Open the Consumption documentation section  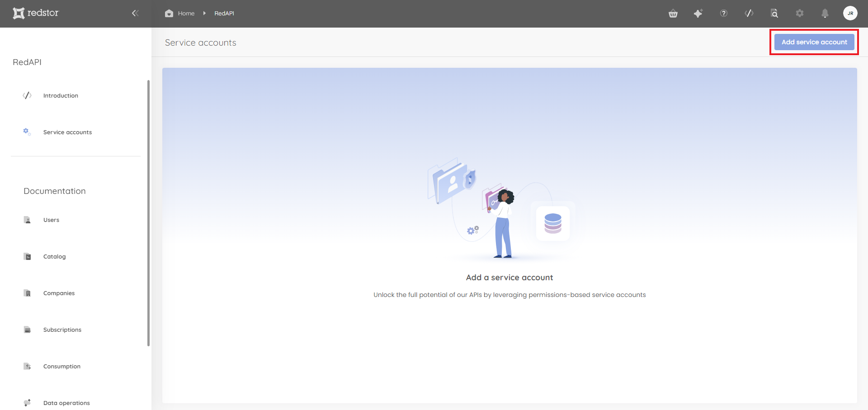pos(61,366)
